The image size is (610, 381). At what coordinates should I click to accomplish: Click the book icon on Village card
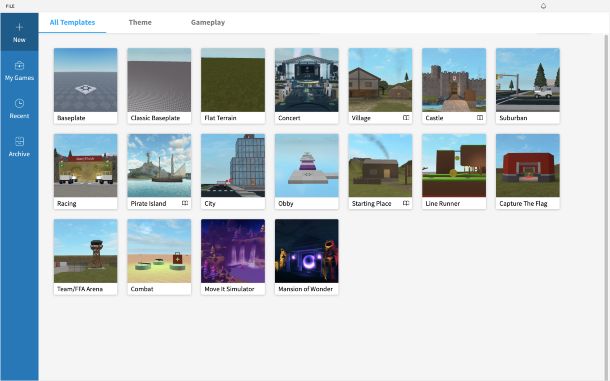(x=406, y=118)
